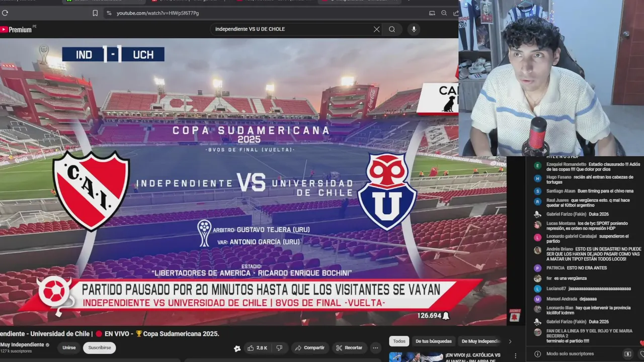The image size is (644, 362).
Task: Select the Todos filter chip
Action: pyautogui.click(x=399, y=341)
